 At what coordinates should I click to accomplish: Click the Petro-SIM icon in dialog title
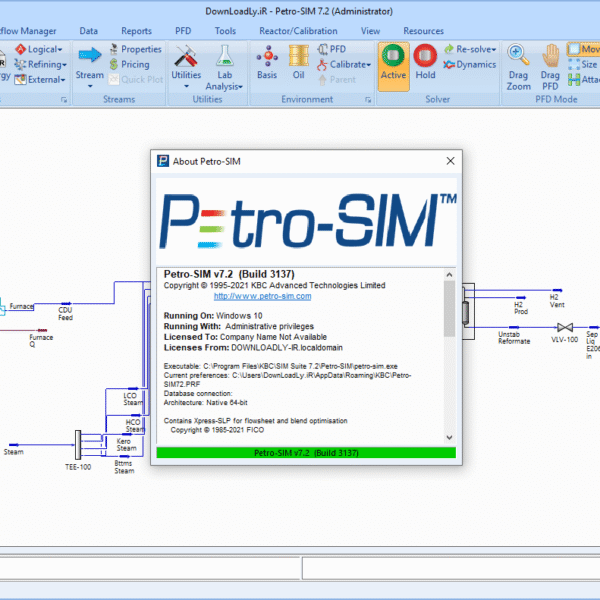click(163, 161)
